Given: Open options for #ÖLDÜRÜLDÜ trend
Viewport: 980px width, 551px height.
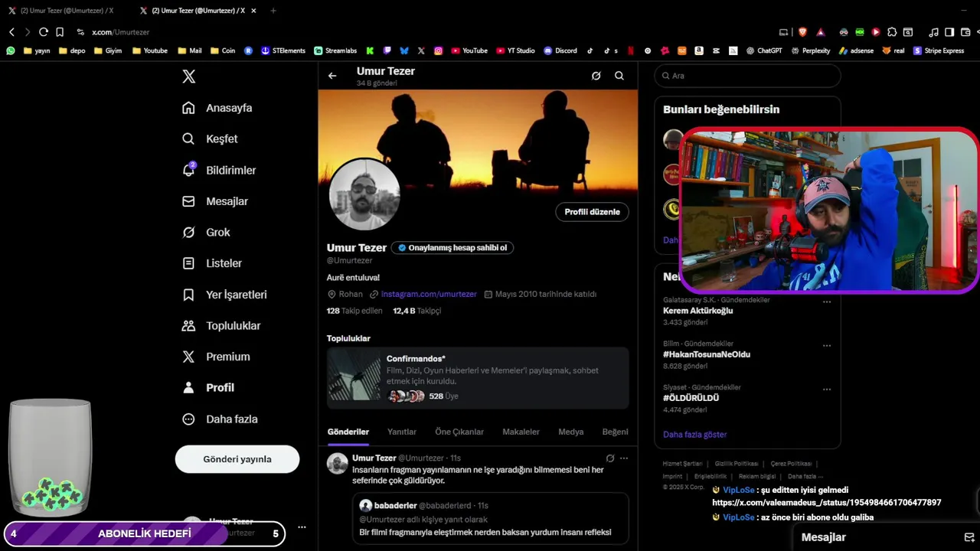Looking at the screenshot, I should coord(827,389).
